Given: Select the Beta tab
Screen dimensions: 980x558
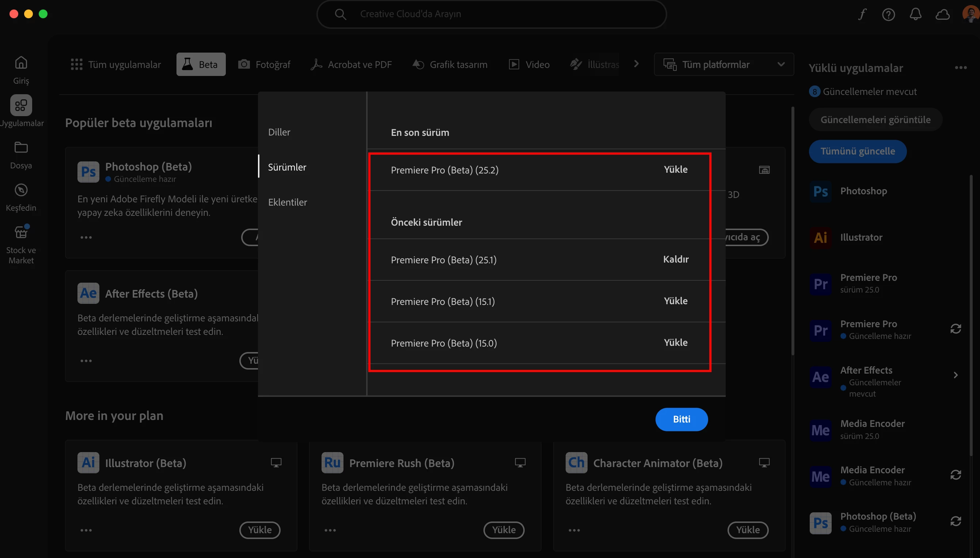Looking at the screenshot, I should (x=201, y=64).
